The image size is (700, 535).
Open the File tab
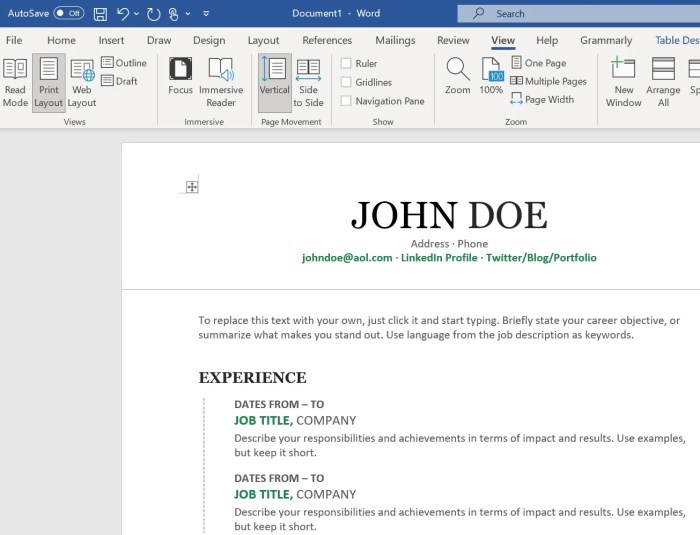pos(14,40)
